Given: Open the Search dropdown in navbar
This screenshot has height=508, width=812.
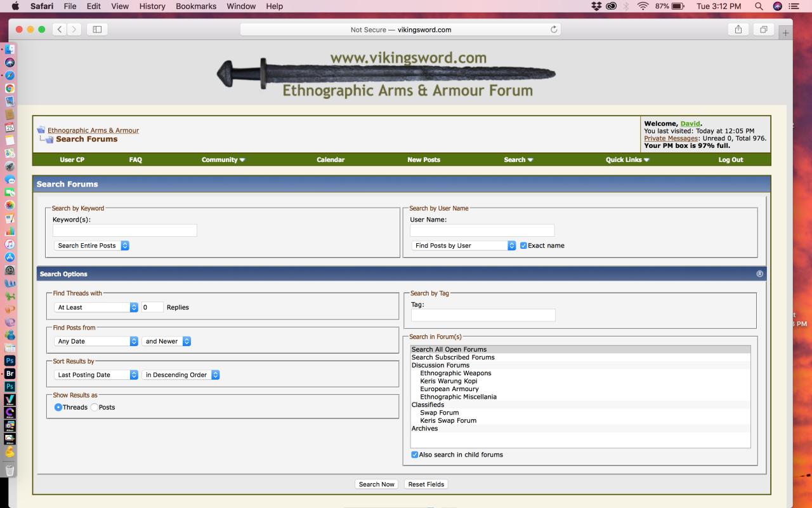Looking at the screenshot, I should (x=518, y=160).
